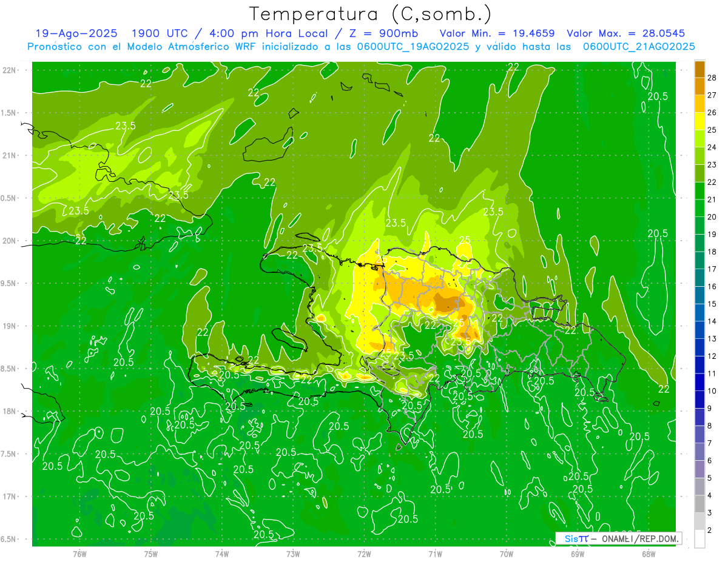Click the date text "19-Ago-2025"
The height and width of the screenshot is (562, 728).
click(x=75, y=33)
